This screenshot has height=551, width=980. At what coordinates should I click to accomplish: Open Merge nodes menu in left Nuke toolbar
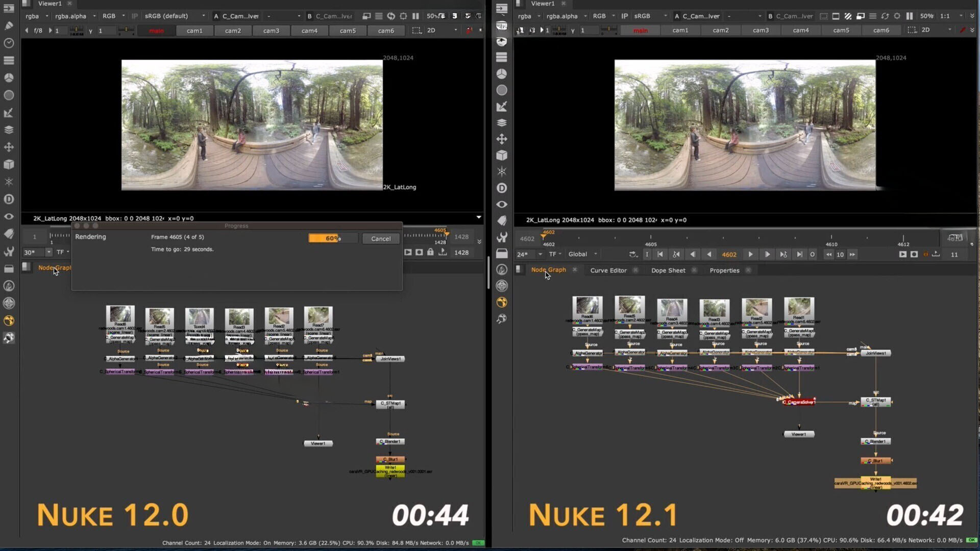pos(9,130)
